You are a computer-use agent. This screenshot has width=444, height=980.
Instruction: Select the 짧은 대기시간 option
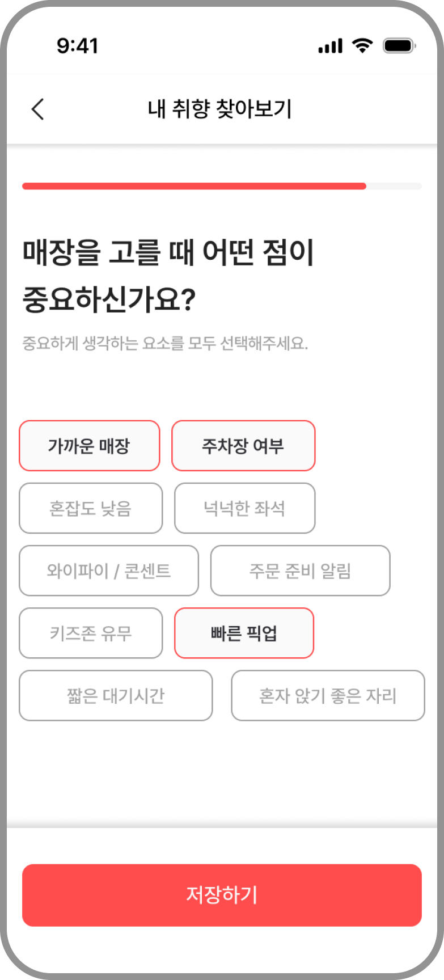point(116,695)
